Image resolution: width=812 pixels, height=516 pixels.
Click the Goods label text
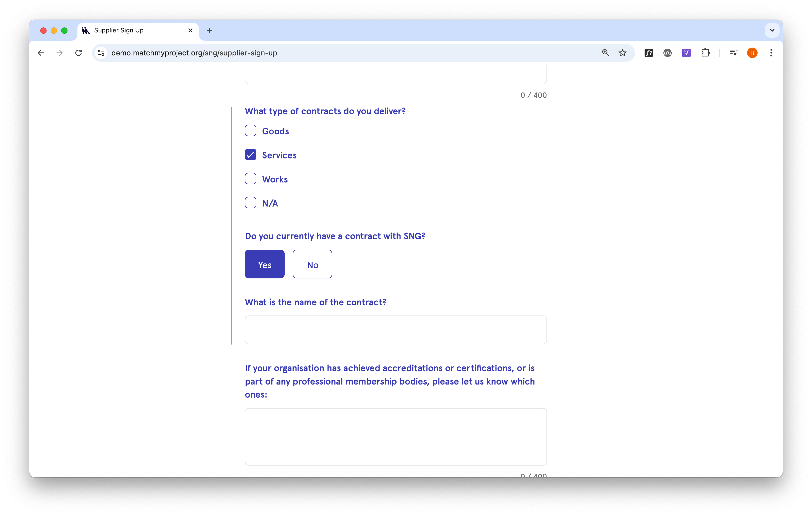[x=275, y=131]
